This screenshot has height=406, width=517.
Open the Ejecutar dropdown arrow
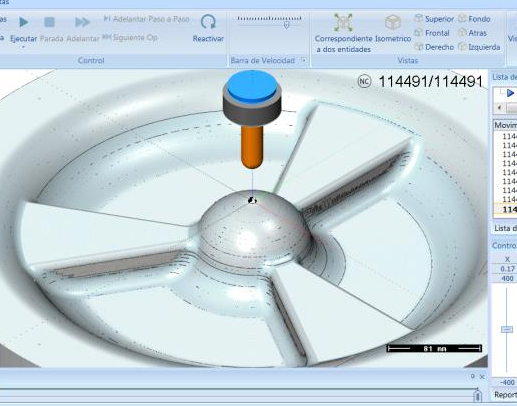pyautogui.click(x=23, y=47)
